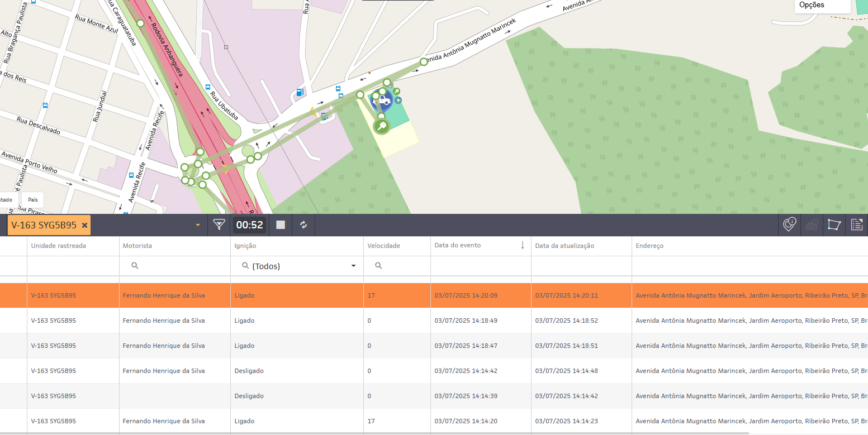Remove the V-163 SYG5B95 tag

click(84, 225)
